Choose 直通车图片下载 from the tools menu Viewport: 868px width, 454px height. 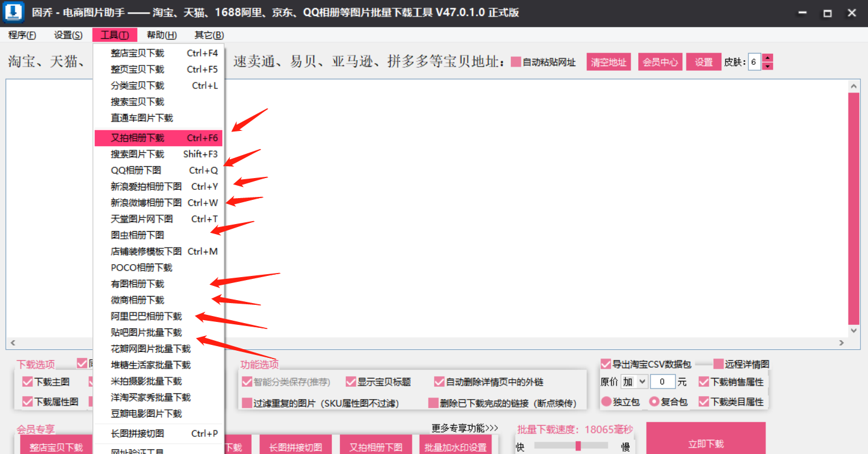click(x=158, y=118)
